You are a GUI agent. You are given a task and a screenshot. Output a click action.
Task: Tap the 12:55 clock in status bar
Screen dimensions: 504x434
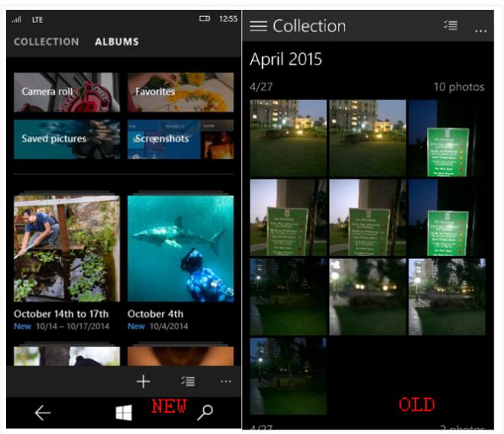(228, 19)
